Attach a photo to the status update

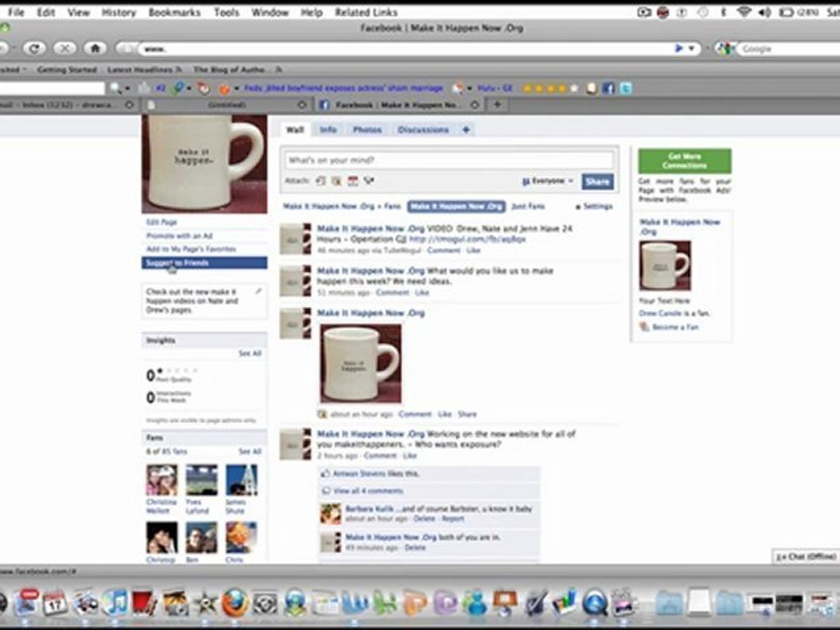click(x=320, y=181)
